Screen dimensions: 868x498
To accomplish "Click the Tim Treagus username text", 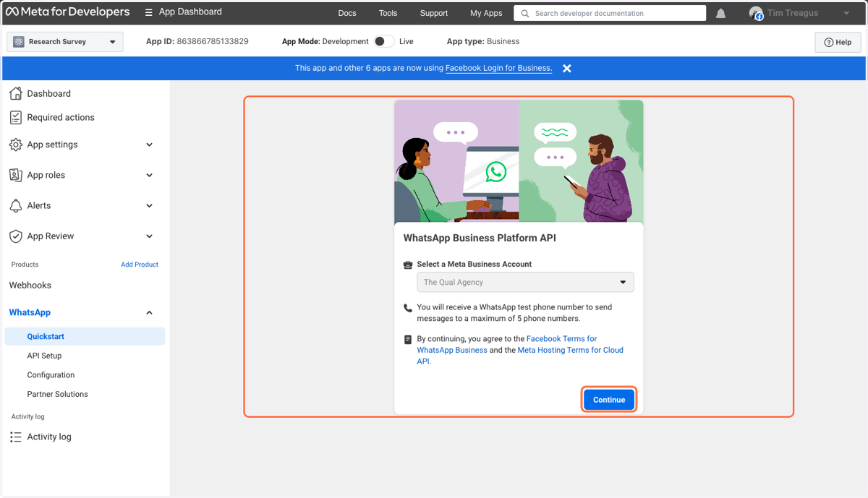I will pyautogui.click(x=793, y=13).
